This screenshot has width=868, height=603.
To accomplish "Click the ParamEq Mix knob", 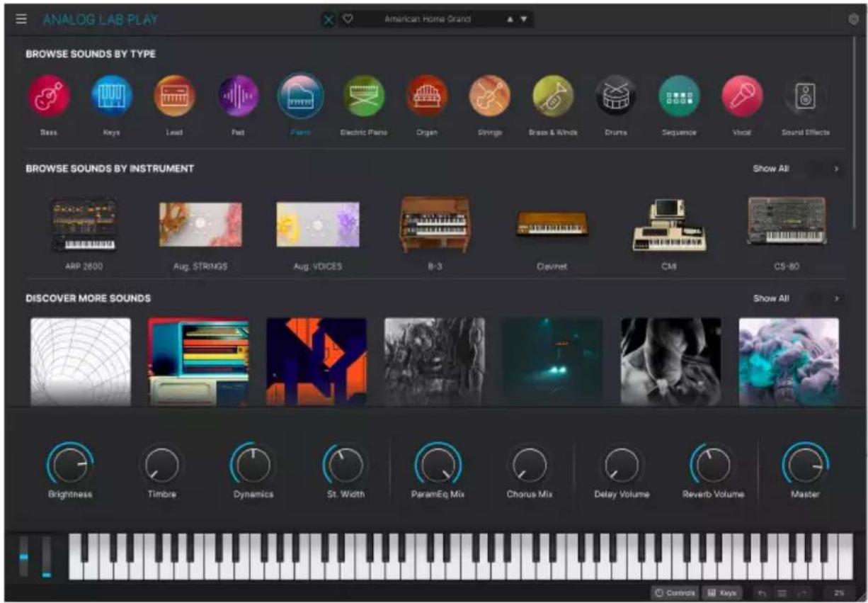I will (x=438, y=466).
